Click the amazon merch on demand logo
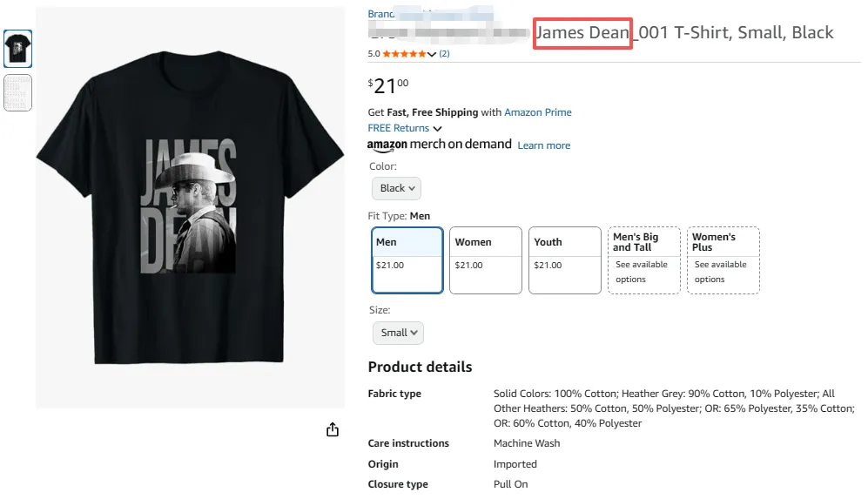 pos(439,145)
